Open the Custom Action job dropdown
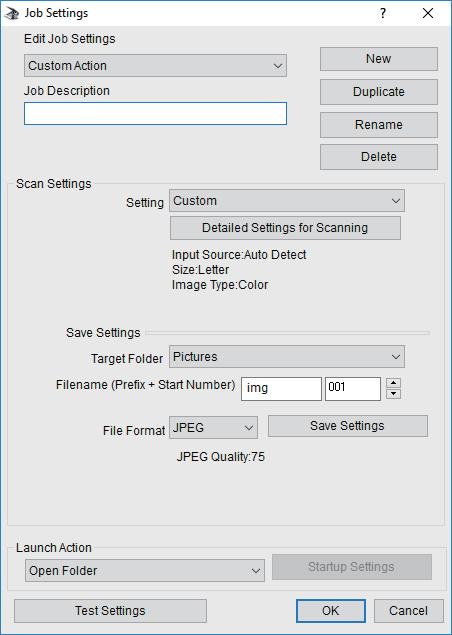The height and width of the screenshot is (635, 452). [155, 66]
